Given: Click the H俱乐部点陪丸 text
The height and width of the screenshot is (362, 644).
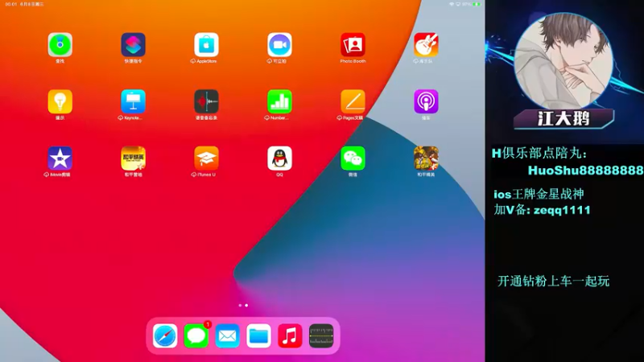Looking at the screenshot, I should coord(539,154).
